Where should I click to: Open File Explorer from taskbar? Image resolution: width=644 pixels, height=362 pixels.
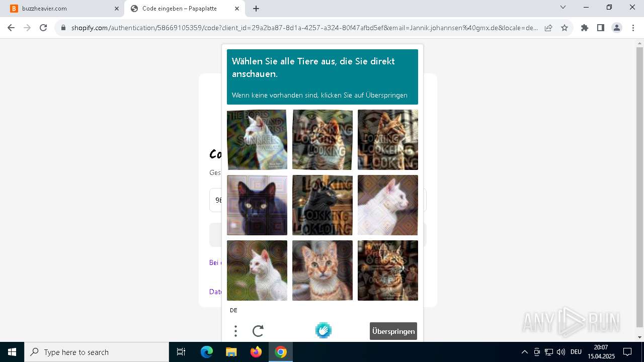click(231, 352)
